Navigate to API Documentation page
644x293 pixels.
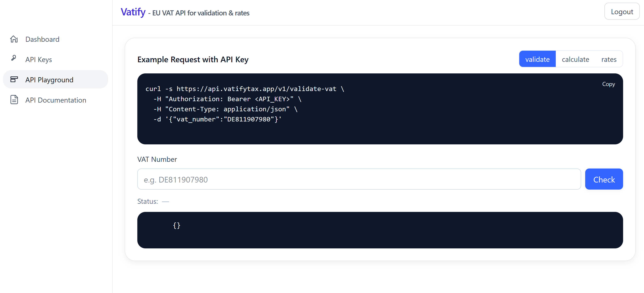coord(56,100)
